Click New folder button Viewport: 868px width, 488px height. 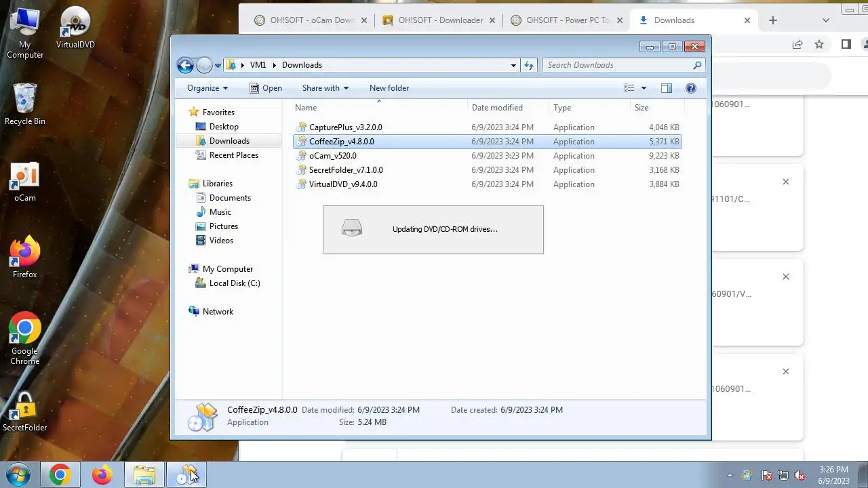(x=389, y=88)
